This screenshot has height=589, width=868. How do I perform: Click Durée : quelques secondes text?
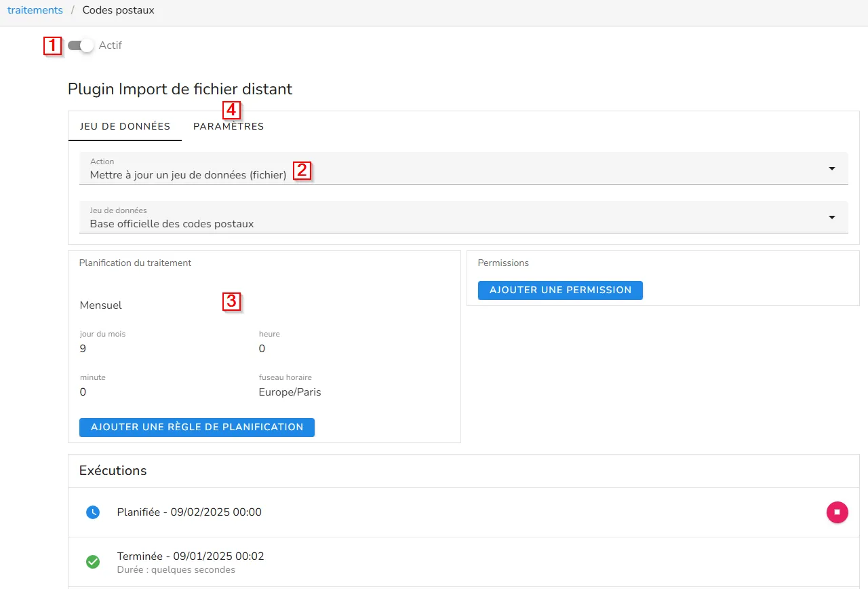pyautogui.click(x=176, y=570)
